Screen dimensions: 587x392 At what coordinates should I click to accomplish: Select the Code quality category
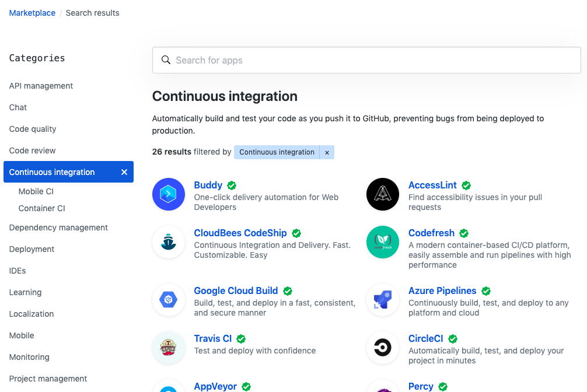point(33,129)
